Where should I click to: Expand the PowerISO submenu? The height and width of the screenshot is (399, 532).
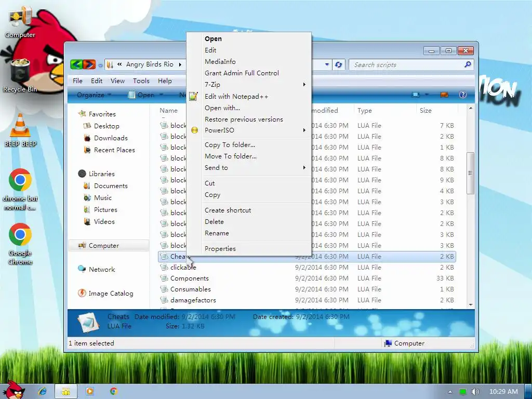tap(304, 130)
